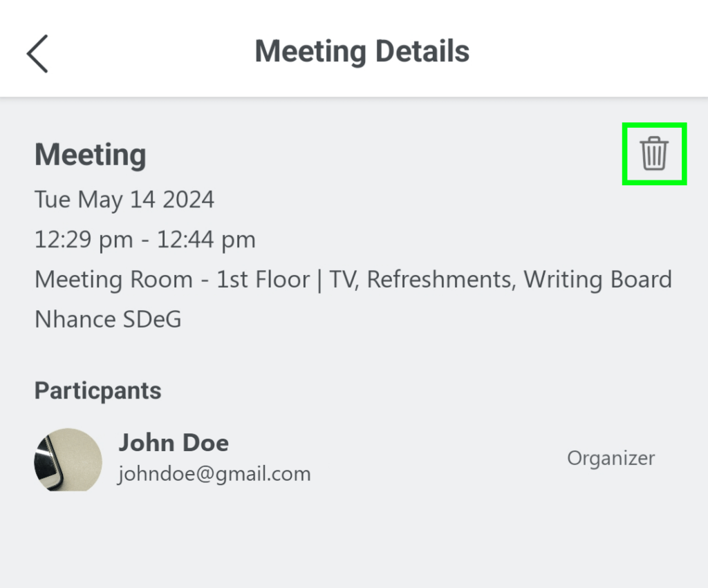This screenshot has height=588, width=708.
Task: Click the empty area below the participant
Action: tap(354, 539)
